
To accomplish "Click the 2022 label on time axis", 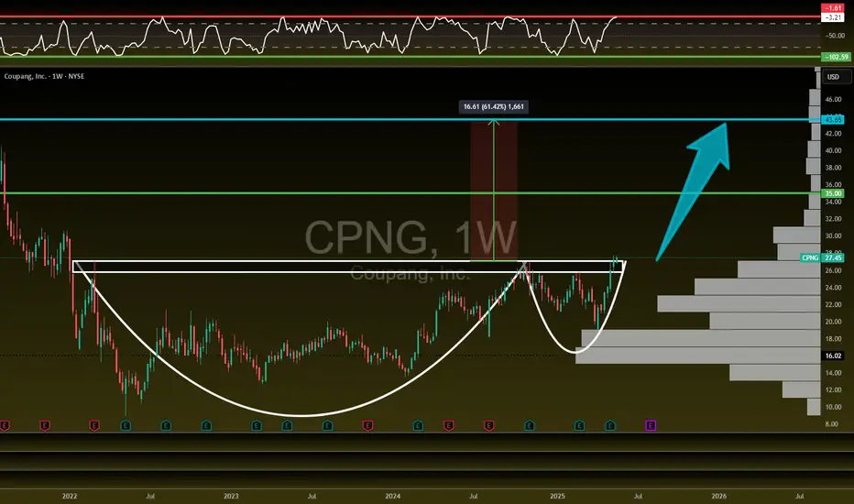I will click(x=70, y=497).
